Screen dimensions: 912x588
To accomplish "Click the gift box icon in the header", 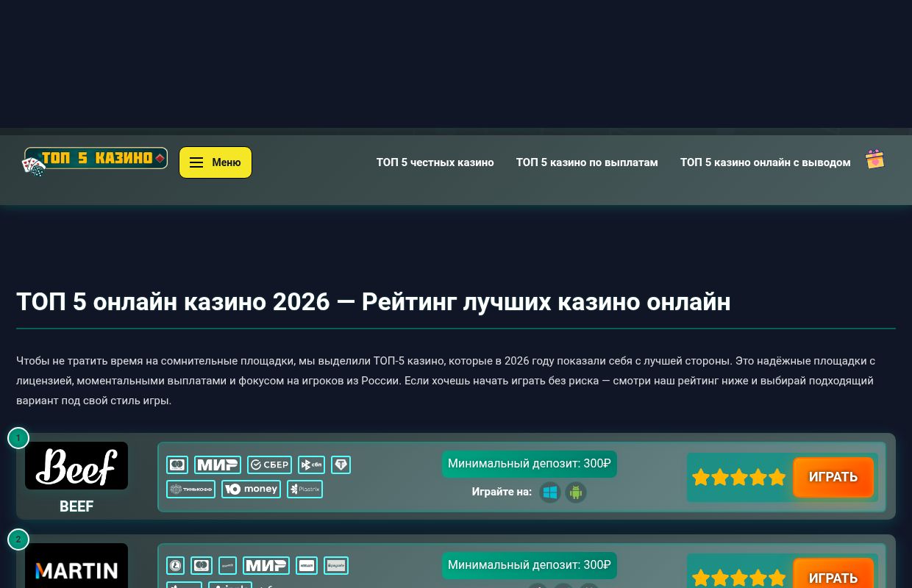I will pos(874,159).
